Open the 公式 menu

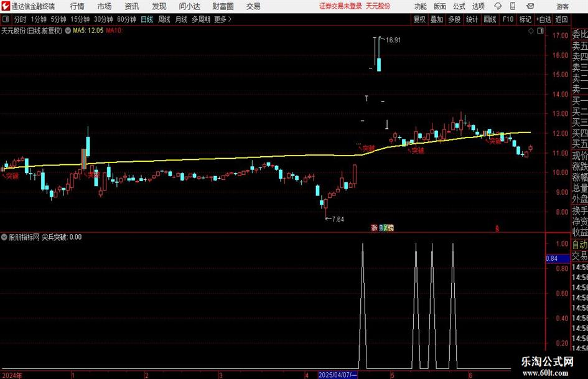pos(459,6)
